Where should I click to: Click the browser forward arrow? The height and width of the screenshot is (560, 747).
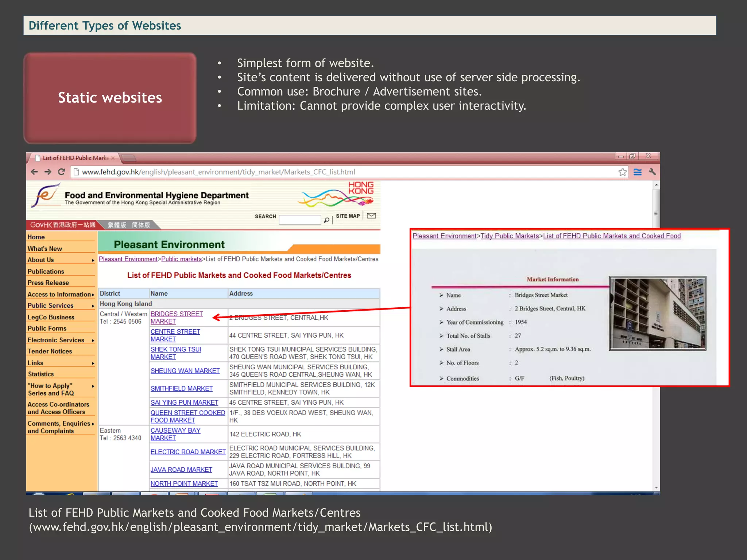[48, 172]
